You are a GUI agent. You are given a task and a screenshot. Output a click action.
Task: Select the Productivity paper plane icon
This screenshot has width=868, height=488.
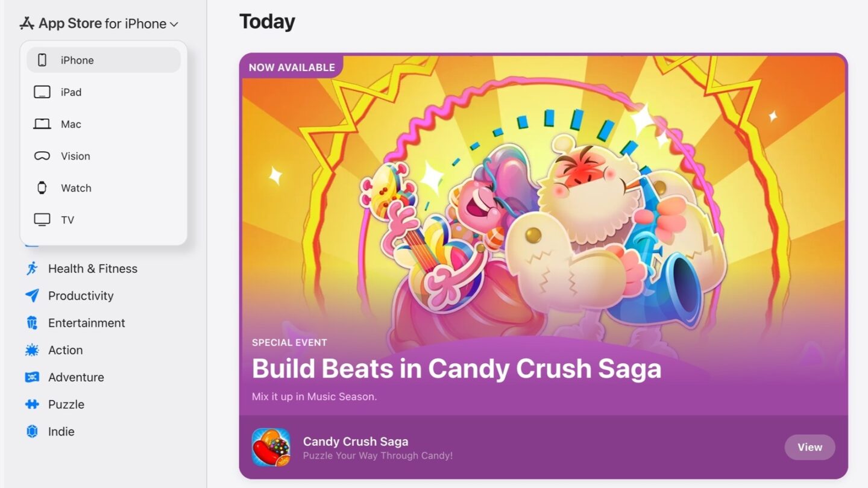coord(34,296)
